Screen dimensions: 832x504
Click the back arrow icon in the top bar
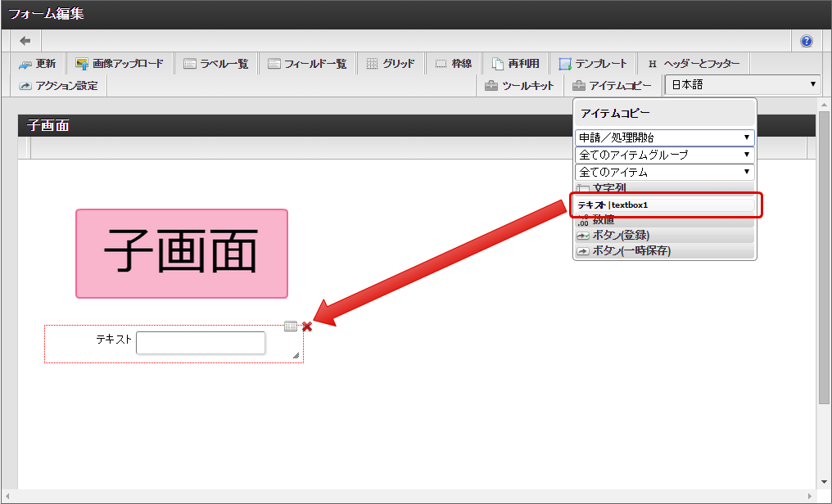(25, 41)
